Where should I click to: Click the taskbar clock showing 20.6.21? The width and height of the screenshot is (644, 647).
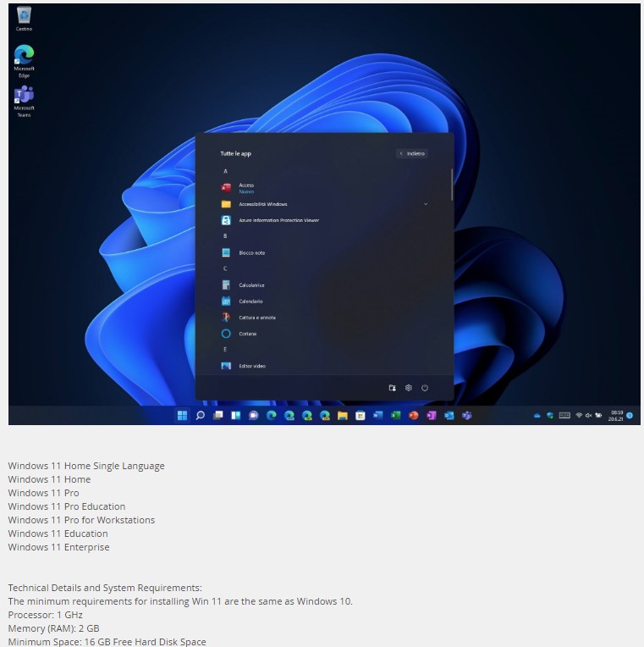tap(615, 416)
